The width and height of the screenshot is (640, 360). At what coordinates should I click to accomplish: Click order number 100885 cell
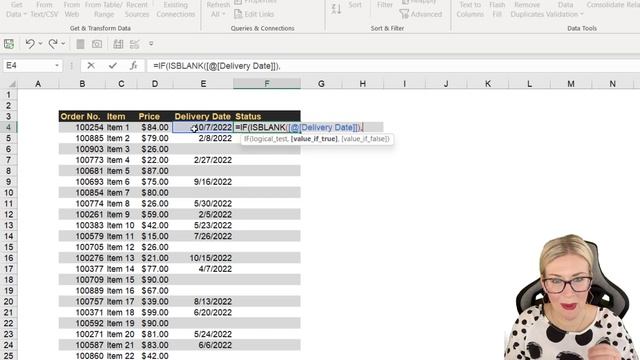82,138
